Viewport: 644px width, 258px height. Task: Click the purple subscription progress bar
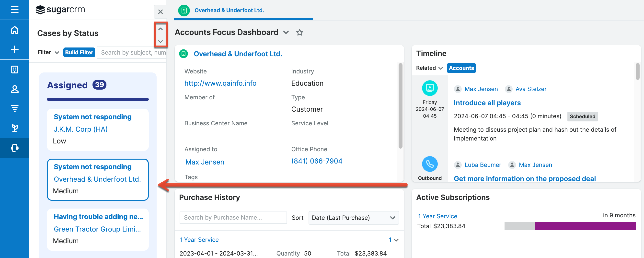585,226
